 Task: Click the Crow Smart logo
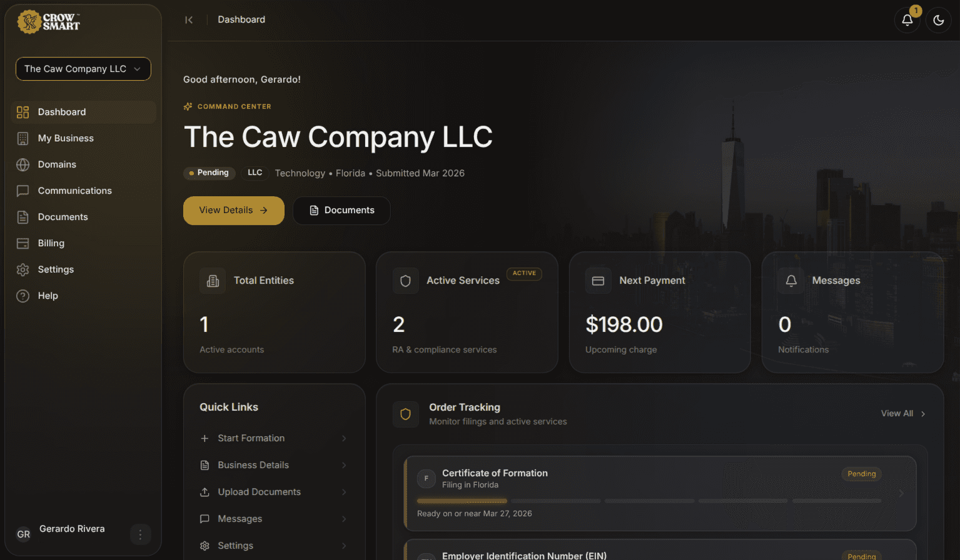click(x=49, y=22)
